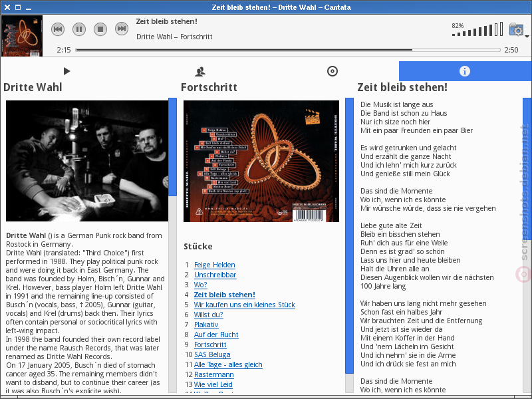
Task: Click the total time 2:50
Action: (511, 50)
